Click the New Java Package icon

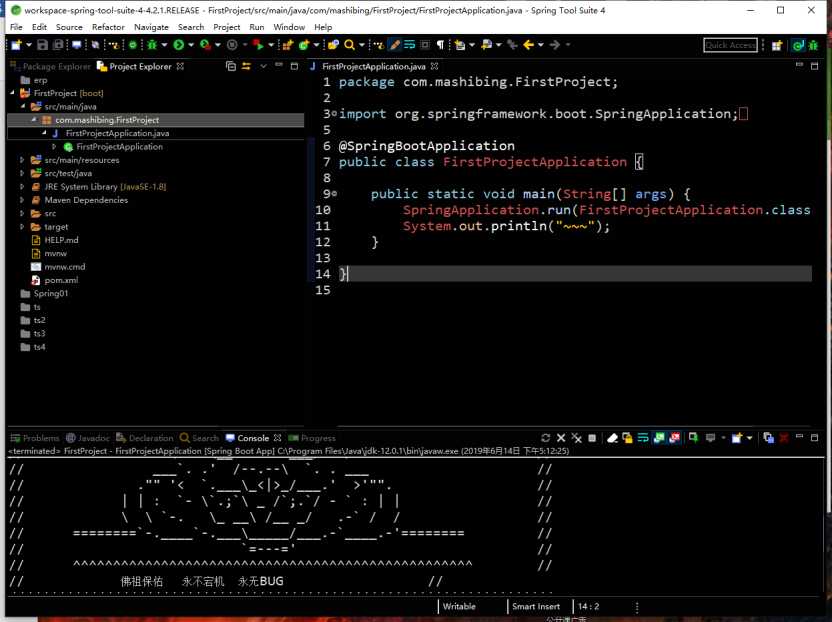(x=287, y=45)
